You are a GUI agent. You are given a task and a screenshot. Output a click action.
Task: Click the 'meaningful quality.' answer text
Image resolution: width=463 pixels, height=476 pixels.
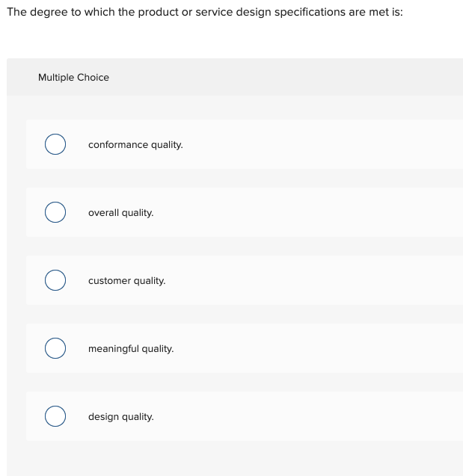point(131,349)
